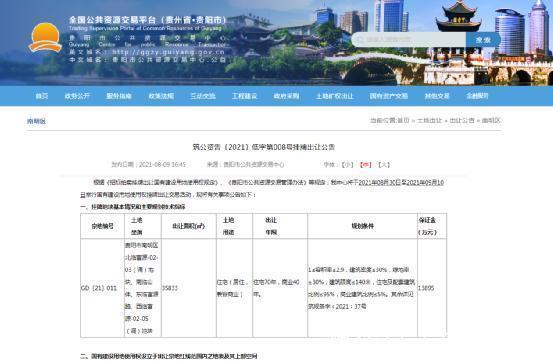Open the 服务指南 menu item
The width and height of the screenshot is (553, 363).
tap(119, 96)
